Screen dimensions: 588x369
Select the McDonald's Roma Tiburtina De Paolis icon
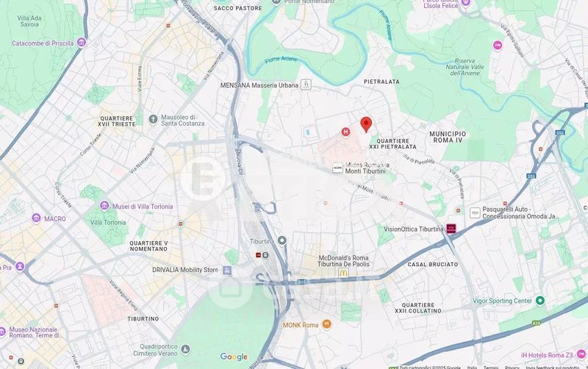click(x=343, y=273)
